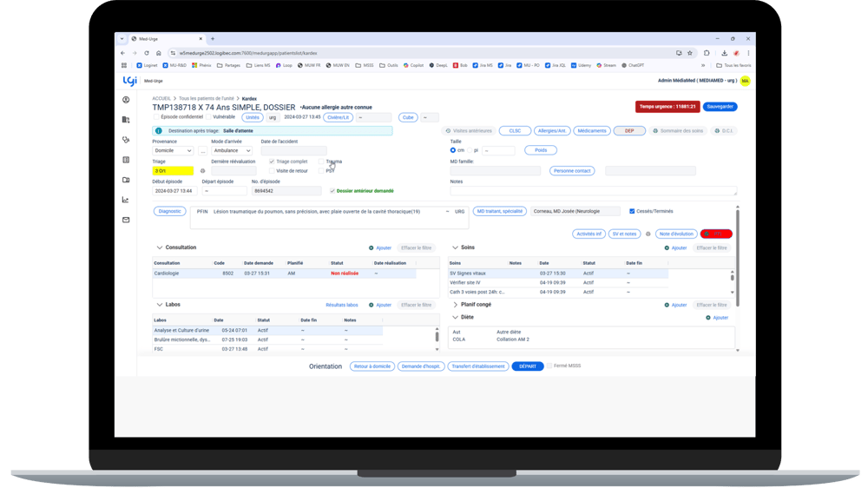This screenshot has height=488, width=868.
Task: Open the envelope messages icon in sidebar
Action: (x=126, y=220)
